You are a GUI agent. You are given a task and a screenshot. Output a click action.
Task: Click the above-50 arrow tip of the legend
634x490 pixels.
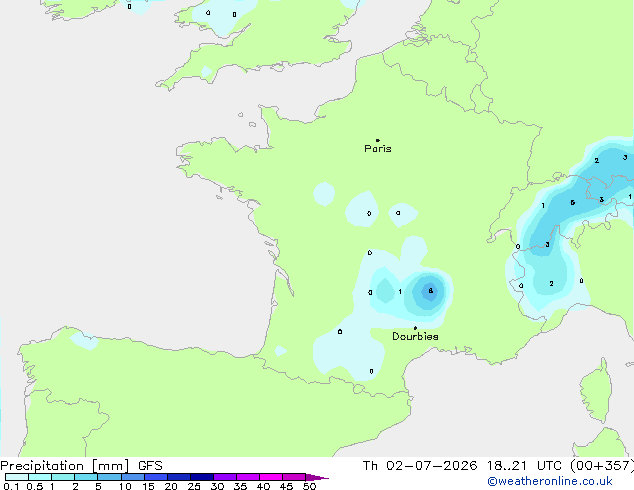(x=317, y=477)
